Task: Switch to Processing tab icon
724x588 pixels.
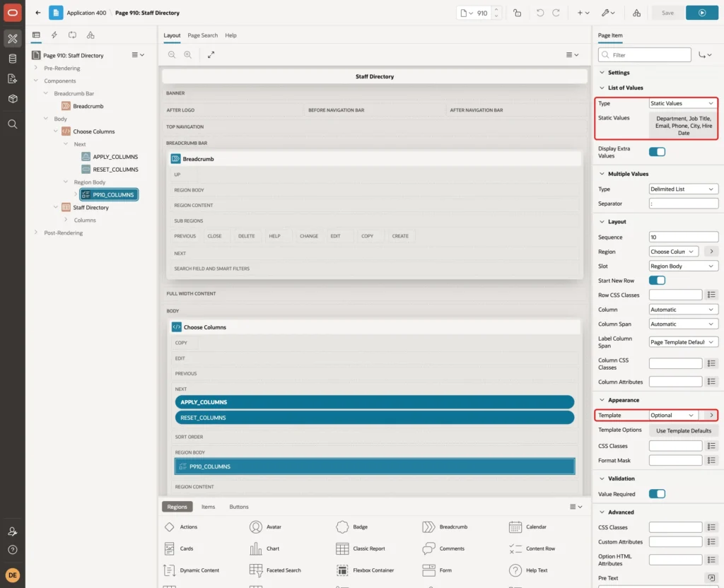Action: [x=72, y=35]
